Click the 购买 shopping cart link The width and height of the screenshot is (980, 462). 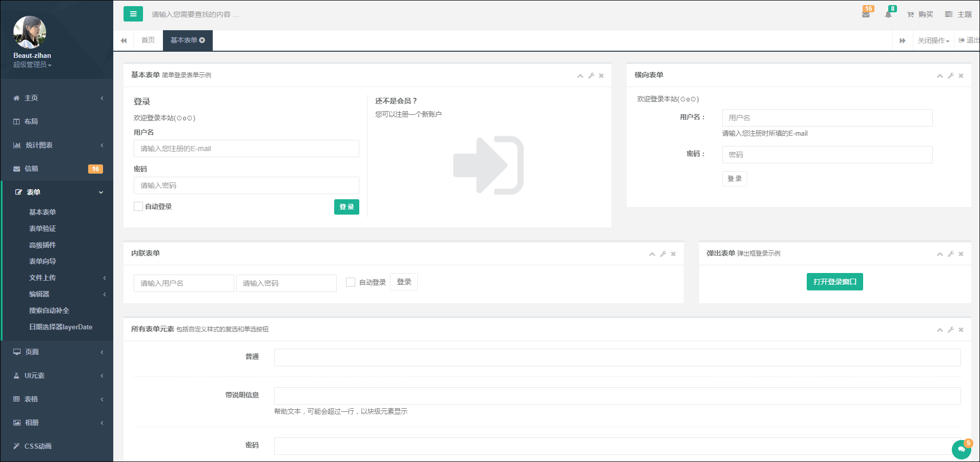click(920, 14)
